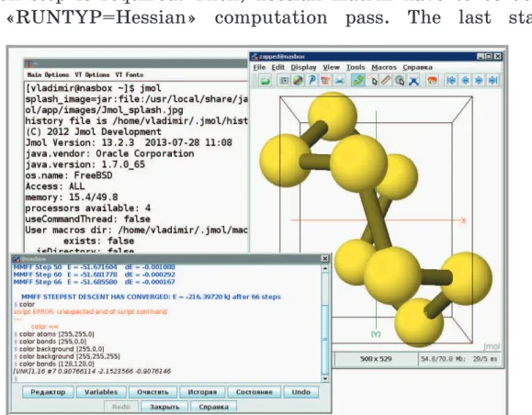
Task: Click the 'MMFF STEEPEST DESCENT HAS CONVERGED' line
Action: [151, 297]
